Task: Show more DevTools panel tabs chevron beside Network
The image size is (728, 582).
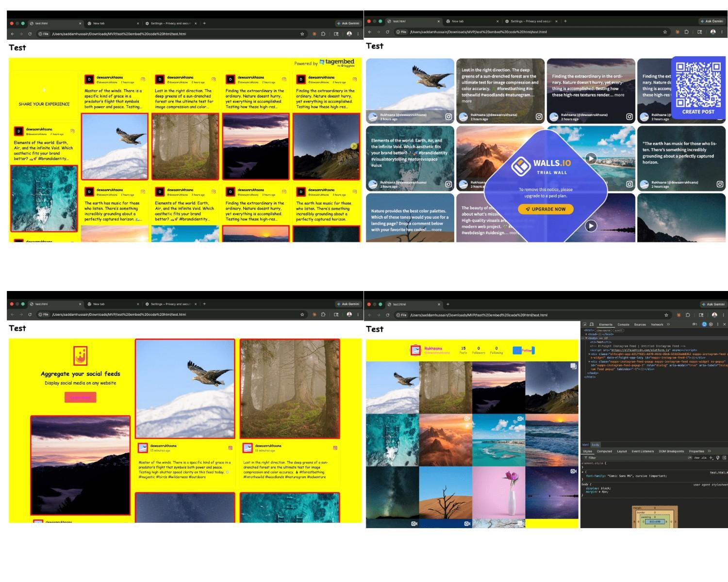Action: tap(668, 324)
